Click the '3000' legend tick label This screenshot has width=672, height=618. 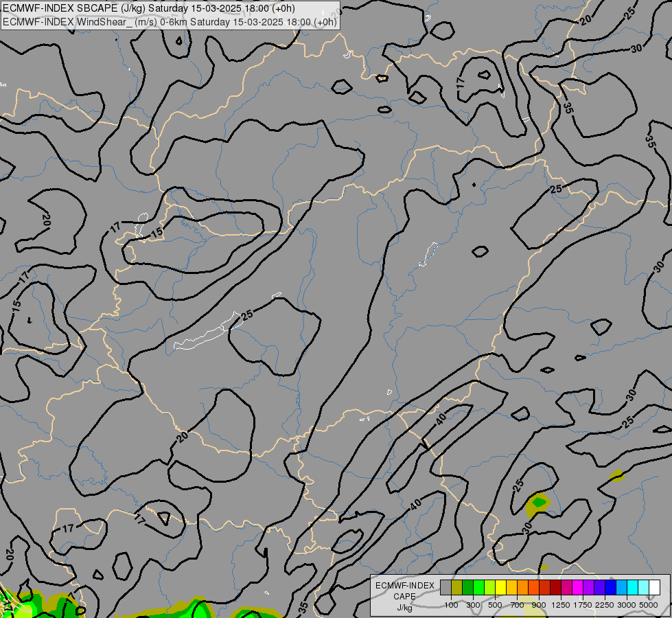[x=627, y=605]
